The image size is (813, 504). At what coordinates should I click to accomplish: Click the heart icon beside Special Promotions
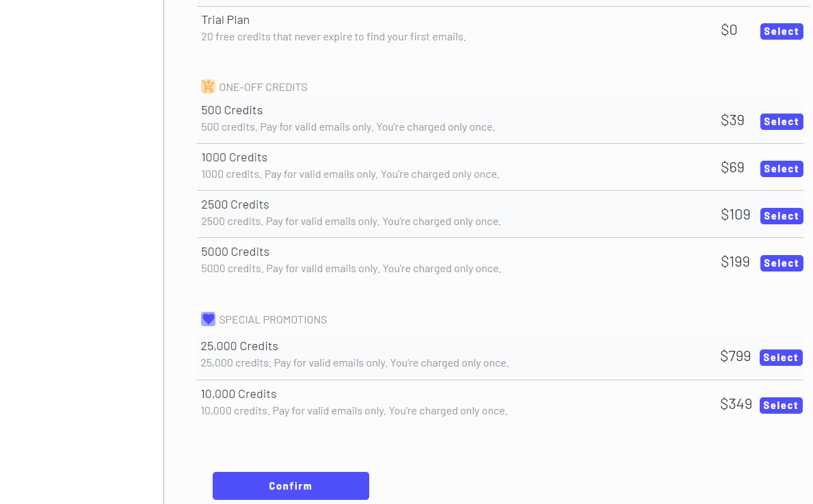(208, 319)
